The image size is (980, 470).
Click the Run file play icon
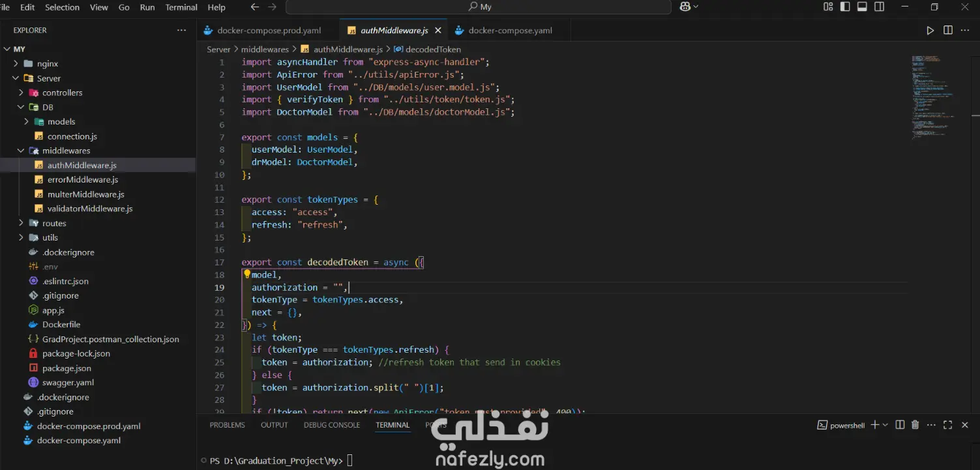tap(930, 30)
